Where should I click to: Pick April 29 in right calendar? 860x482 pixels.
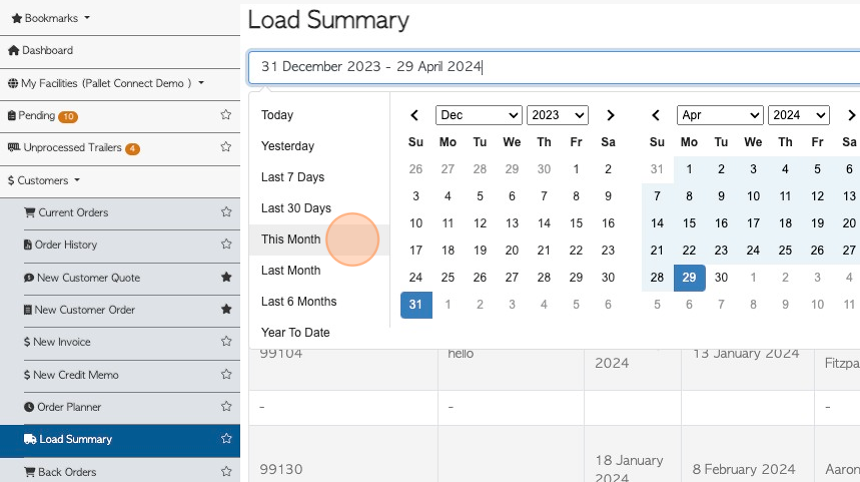point(689,277)
